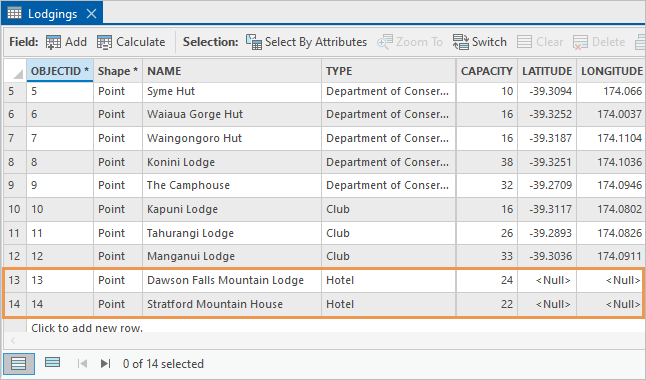The height and width of the screenshot is (380, 646).
Task: Click the Tahurangi Lodge cell
Action: 232,233
